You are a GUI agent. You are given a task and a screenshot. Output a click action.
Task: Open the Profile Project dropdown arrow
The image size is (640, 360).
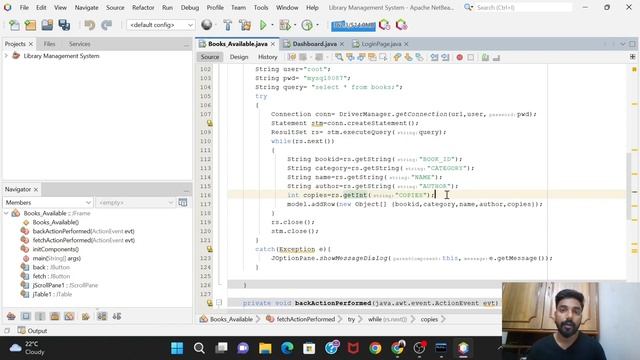(318, 25)
